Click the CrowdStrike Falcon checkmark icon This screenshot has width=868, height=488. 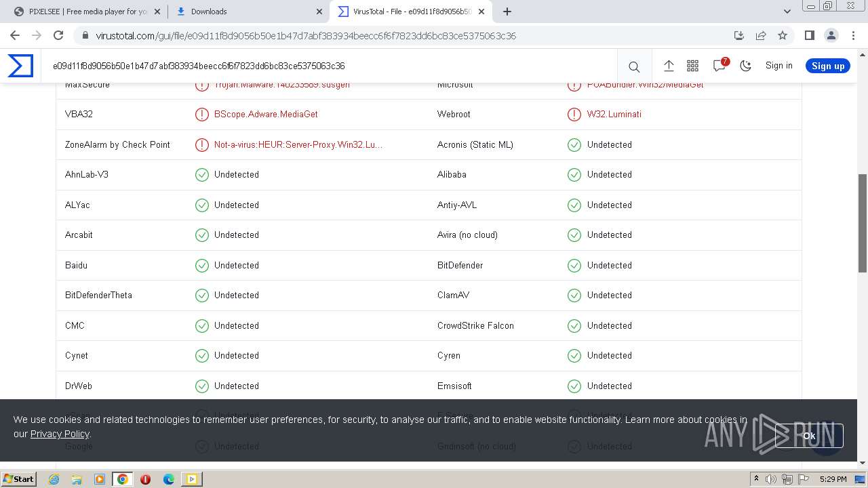574,325
